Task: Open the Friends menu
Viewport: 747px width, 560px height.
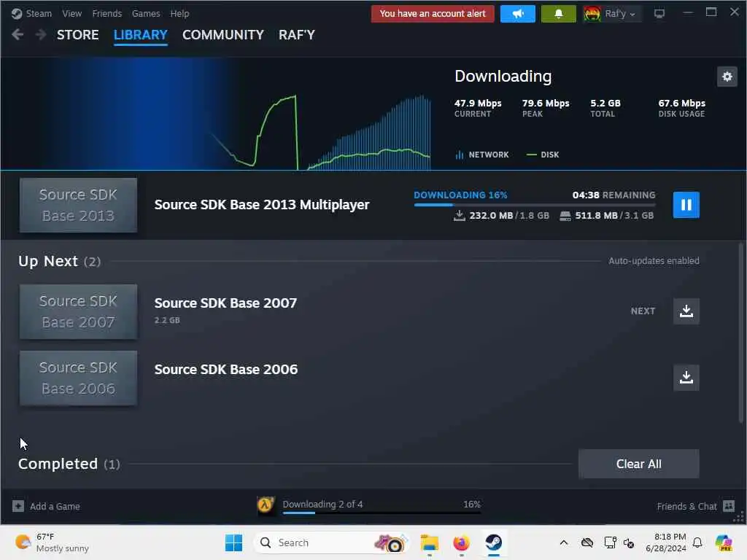Action: 107,13
